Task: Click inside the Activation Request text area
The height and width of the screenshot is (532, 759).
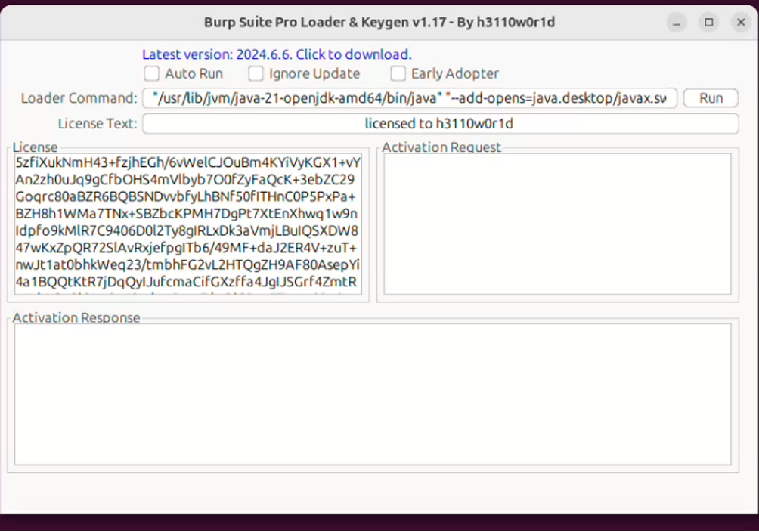Action: 558,224
